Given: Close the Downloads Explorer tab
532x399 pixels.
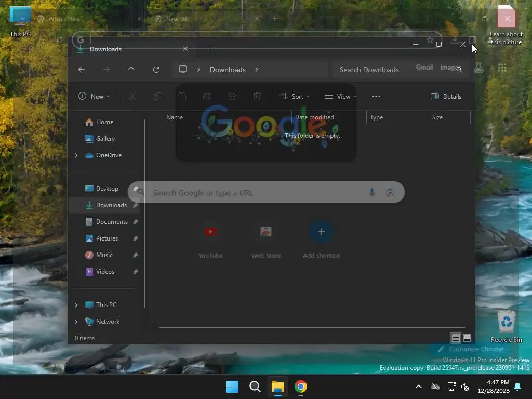Looking at the screenshot, I should coord(185,49).
